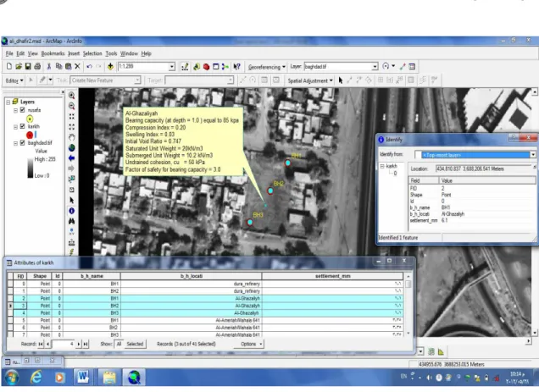The image size is (539, 392).
Task: Click the yellow rusafa layer symbol
Action: (30, 119)
